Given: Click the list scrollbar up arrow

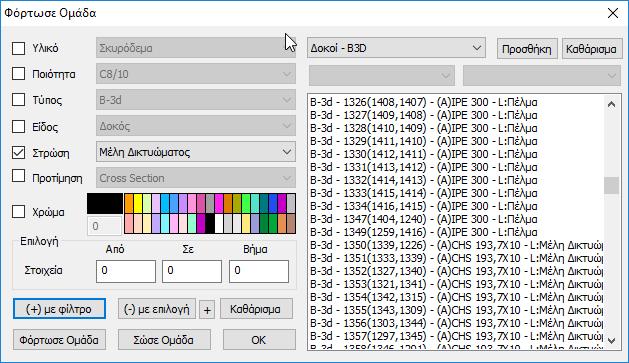Looking at the screenshot, I should click(x=611, y=105).
